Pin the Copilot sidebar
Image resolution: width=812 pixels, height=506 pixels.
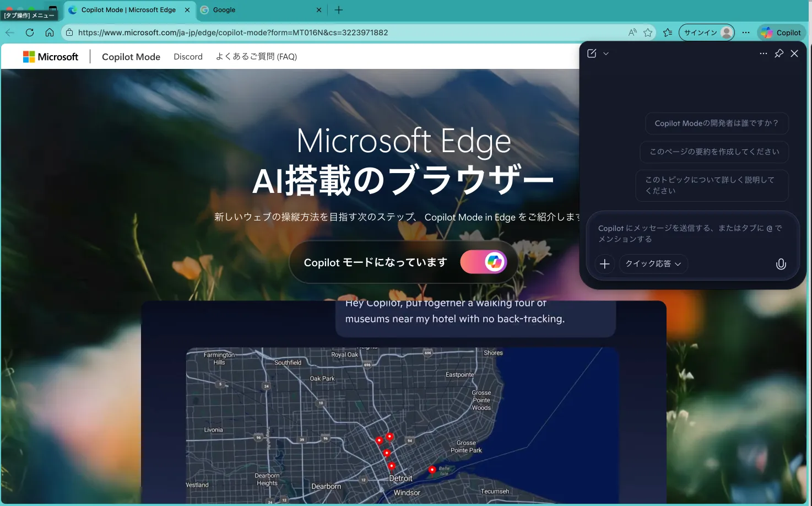pos(779,53)
